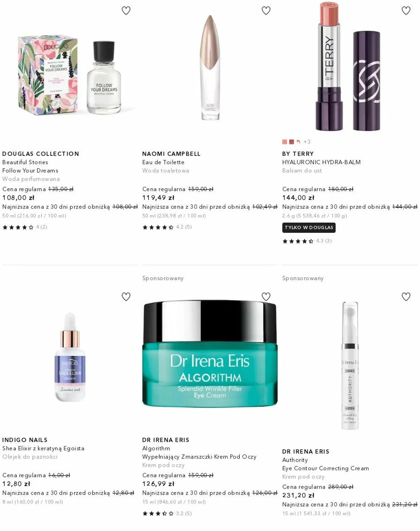Screen dimensions: 420x531
Task: View the Indigo Shea Elixir bottle image
Action: (70, 357)
